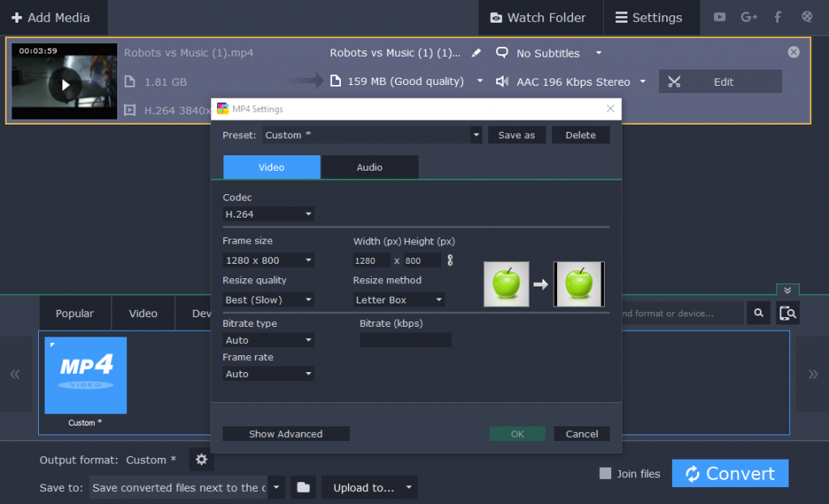Click the find format search field
The image size is (829, 504).
[682, 313]
